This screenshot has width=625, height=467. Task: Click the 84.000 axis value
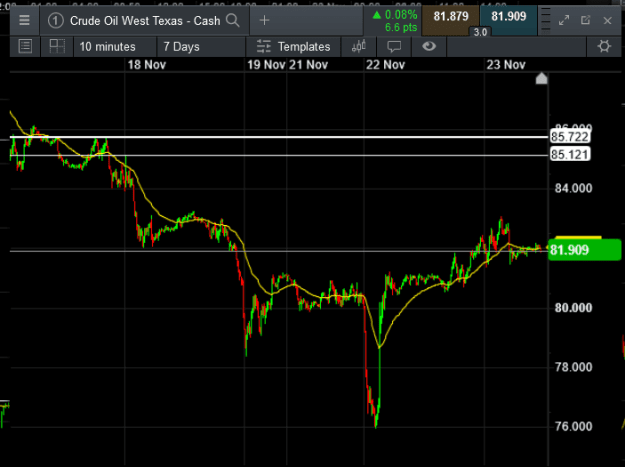(x=573, y=188)
